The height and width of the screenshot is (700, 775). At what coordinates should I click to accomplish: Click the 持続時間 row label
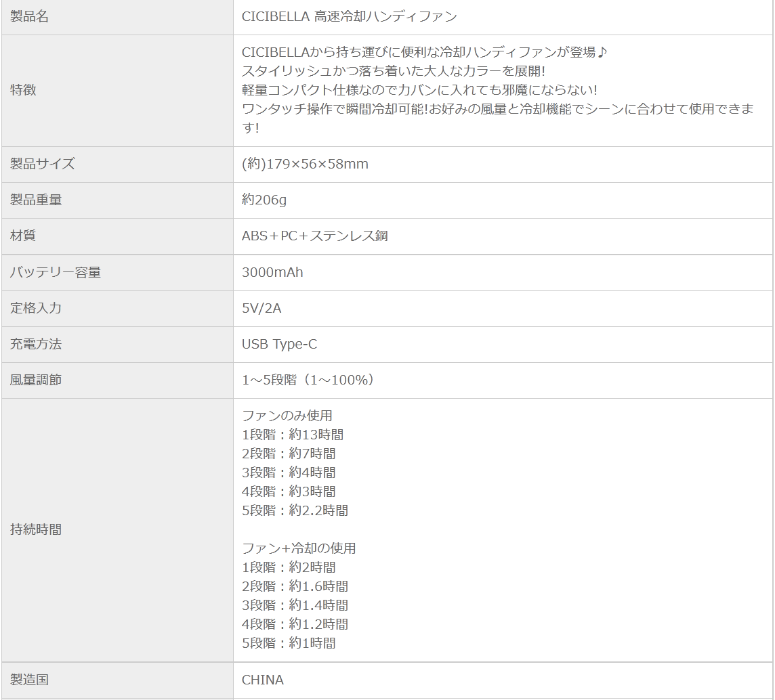point(36,529)
